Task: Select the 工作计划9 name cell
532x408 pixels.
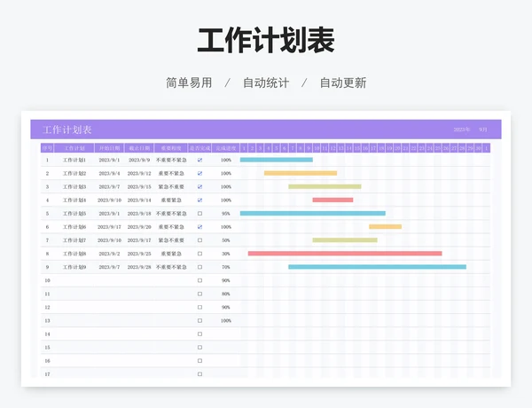Action: tap(74, 267)
